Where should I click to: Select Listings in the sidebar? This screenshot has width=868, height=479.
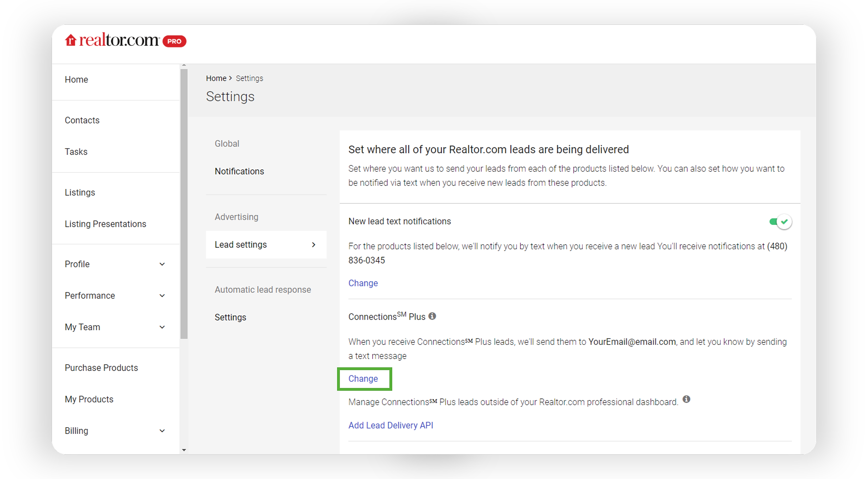[x=80, y=192]
